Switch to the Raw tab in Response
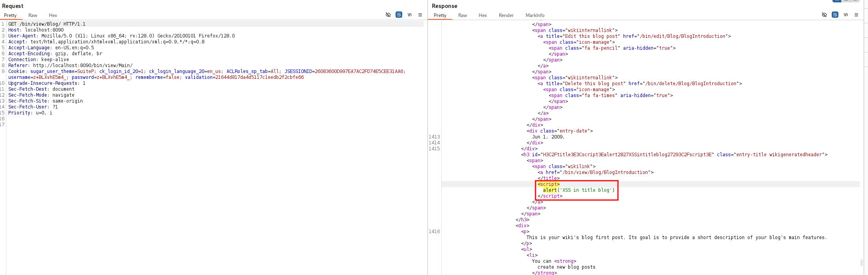This screenshot has width=868, height=275. pos(463,15)
